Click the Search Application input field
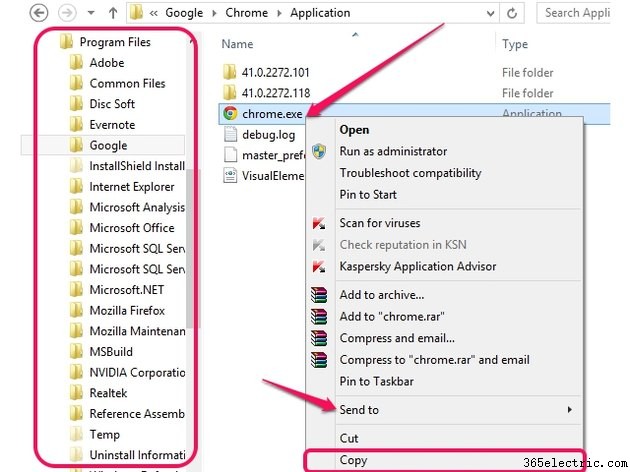The image size is (630, 472). click(x=573, y=13)
